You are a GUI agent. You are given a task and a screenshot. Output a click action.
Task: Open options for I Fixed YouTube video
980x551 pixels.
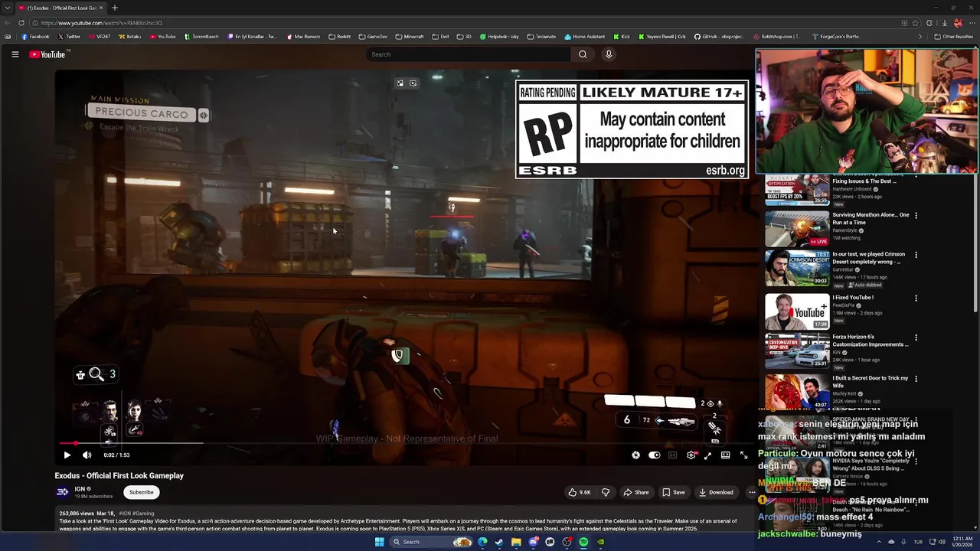(916, 298)
